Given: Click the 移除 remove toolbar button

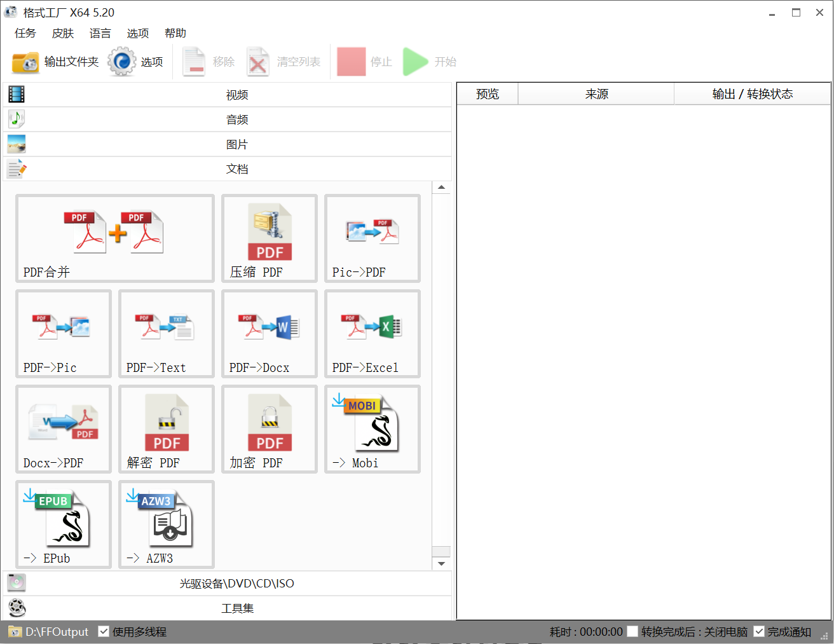Looking at the screenshot, I should [209, 62].
